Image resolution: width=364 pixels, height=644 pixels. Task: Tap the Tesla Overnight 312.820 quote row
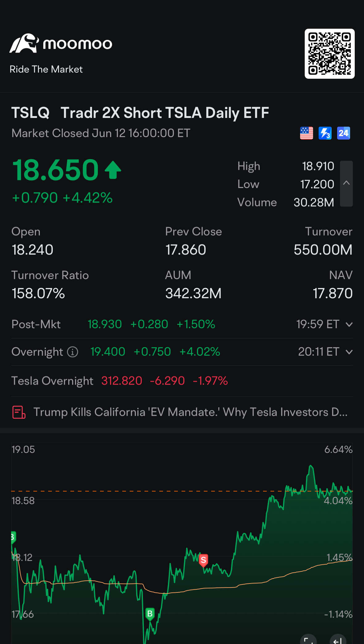coord(182,381)
